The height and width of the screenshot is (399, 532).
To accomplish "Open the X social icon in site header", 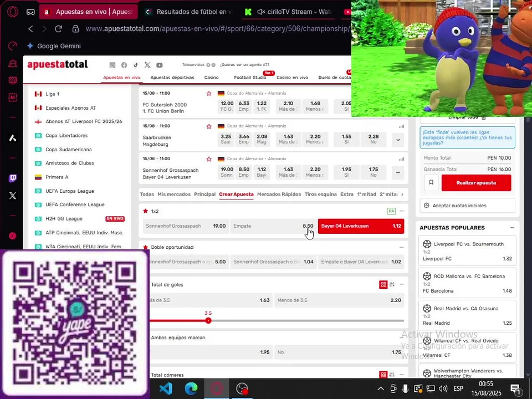I will coord(147,65).
